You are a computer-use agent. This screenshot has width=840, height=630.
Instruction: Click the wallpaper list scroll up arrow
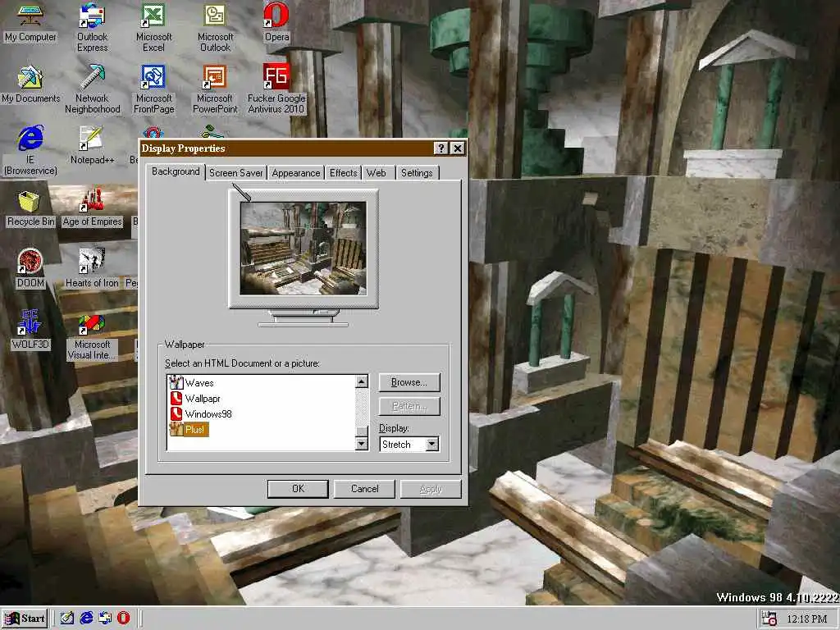pyautogui.click(x=362, y=381)
